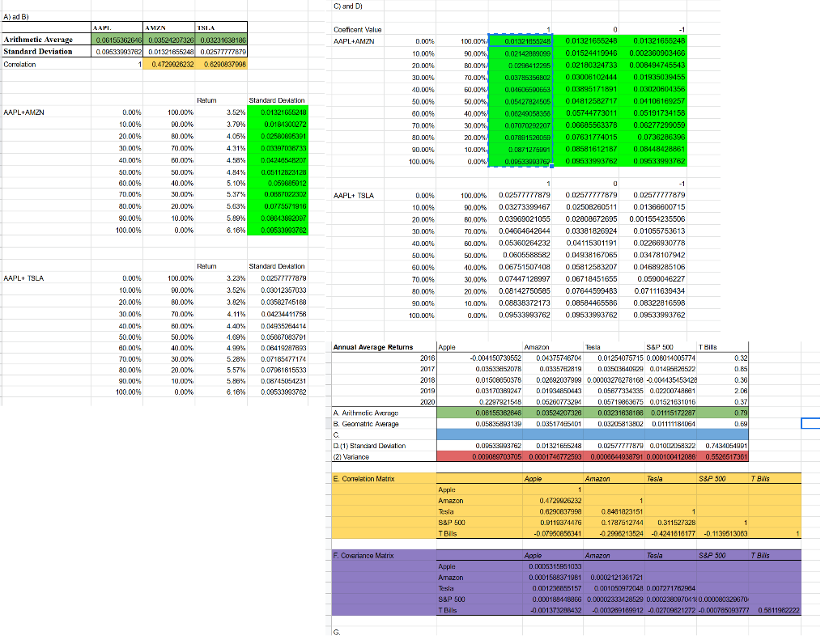829x644 pixels.
Task: Click the T Bills column header in correlation matrix
Action: pyautogui.click(x=770, y=478)
